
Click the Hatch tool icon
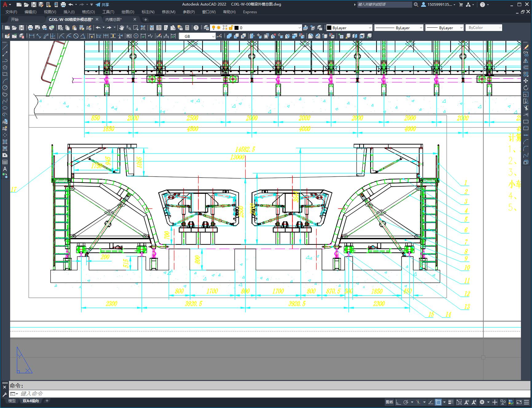[5, 142]
